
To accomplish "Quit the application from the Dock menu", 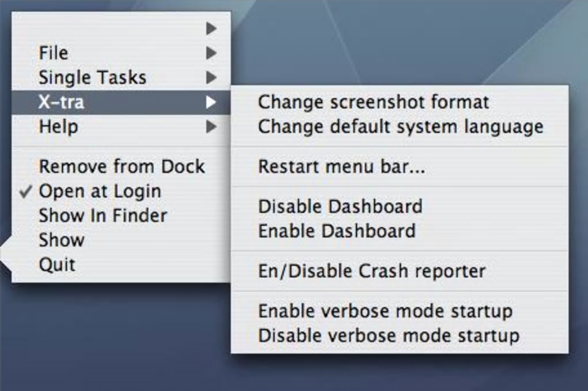I will pos(57,265).
